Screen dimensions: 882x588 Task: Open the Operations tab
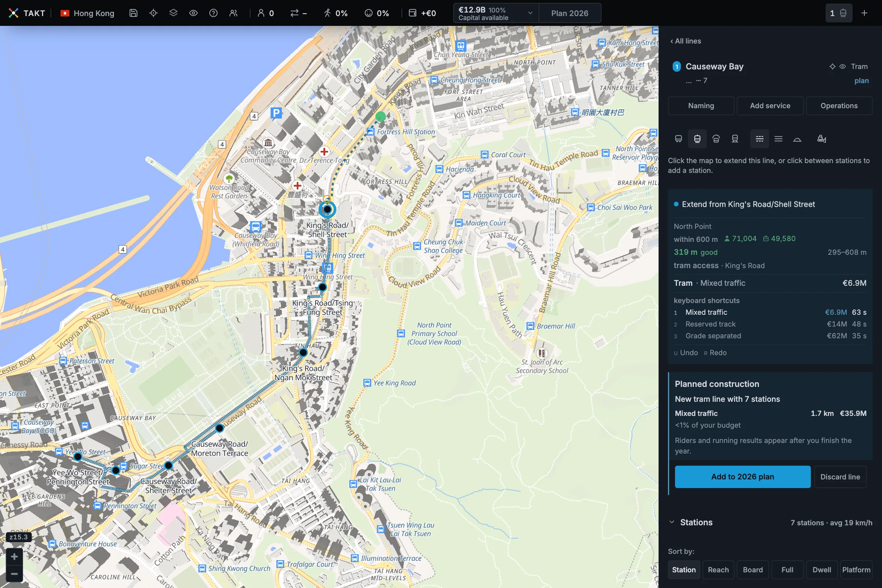[x=839, y=106]
